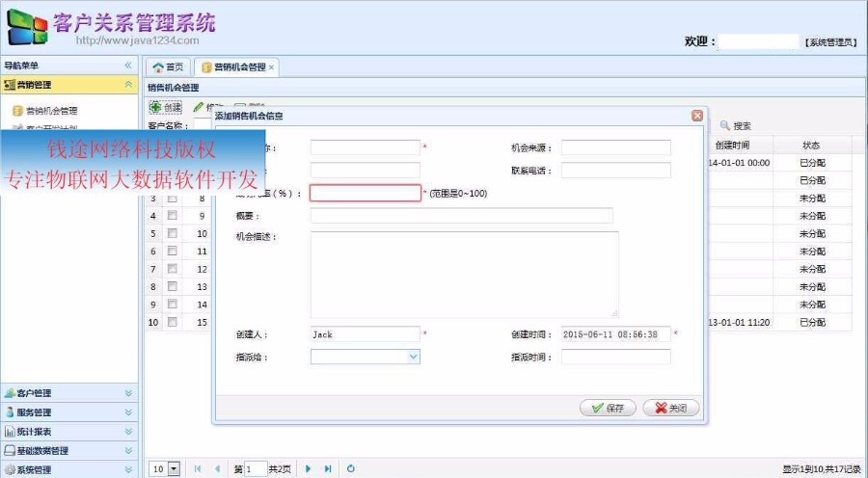Select the checkbox in row 5
The width and height of the screenshot is (868, 478).
tap(173, 233)
